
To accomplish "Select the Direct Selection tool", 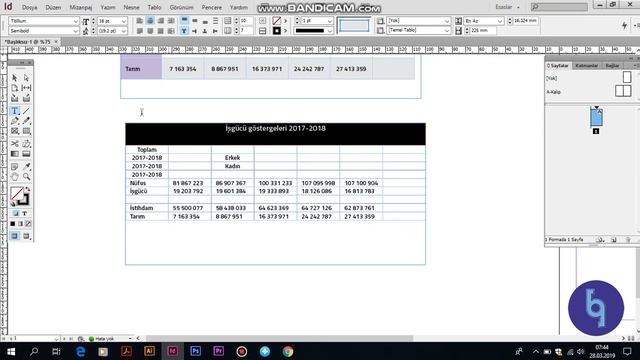I will pyautogui.click(x=26, y=78).
